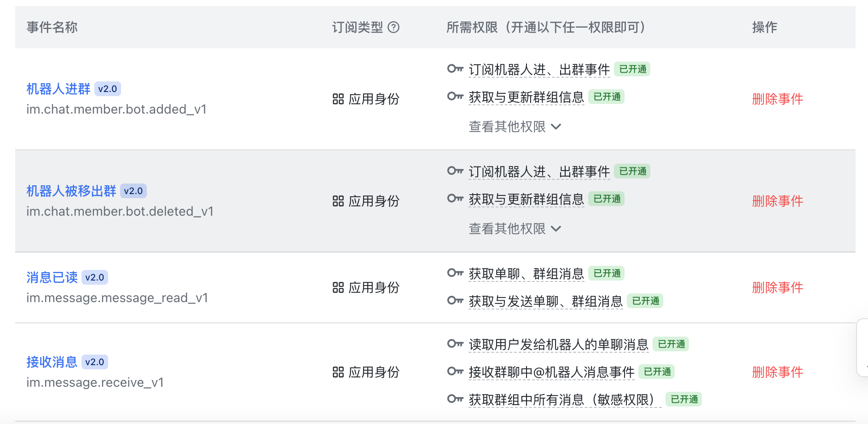Delete the 机器人进群 event
The width and height of the screenshot is (868, 424).
[777, 99]
